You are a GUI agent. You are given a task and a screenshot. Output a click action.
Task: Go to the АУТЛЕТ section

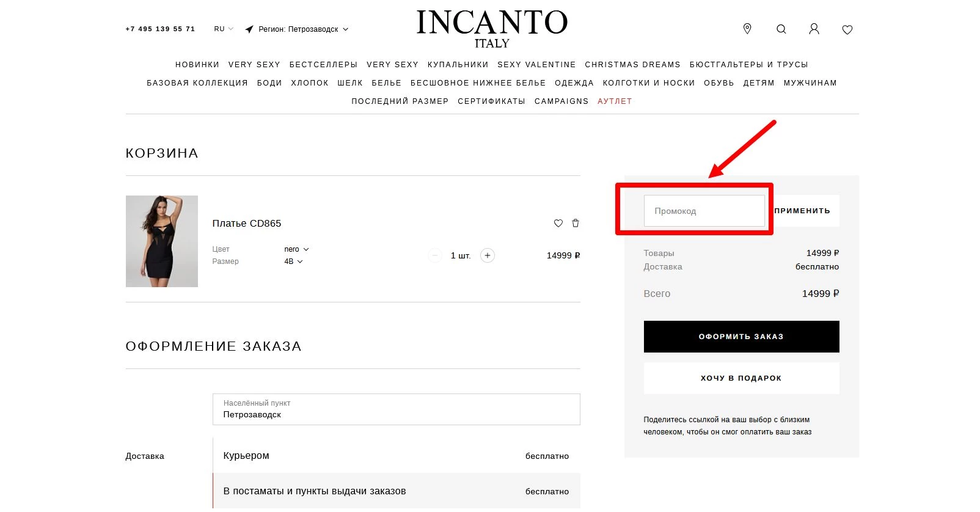pyautogui.click(x=614, y=101)
